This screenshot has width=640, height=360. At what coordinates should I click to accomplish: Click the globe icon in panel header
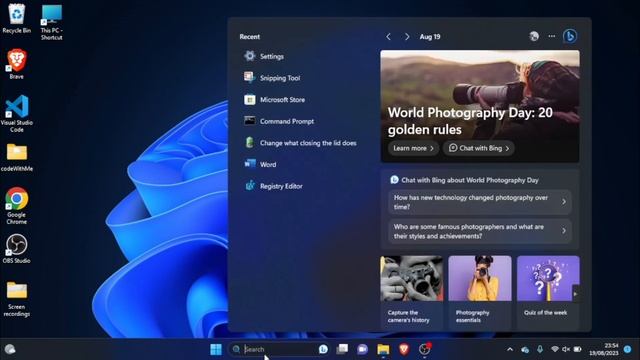[534, 36]
